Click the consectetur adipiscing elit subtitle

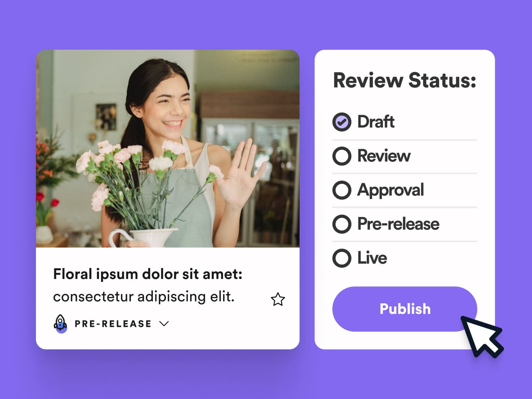[x=144, y=297]
